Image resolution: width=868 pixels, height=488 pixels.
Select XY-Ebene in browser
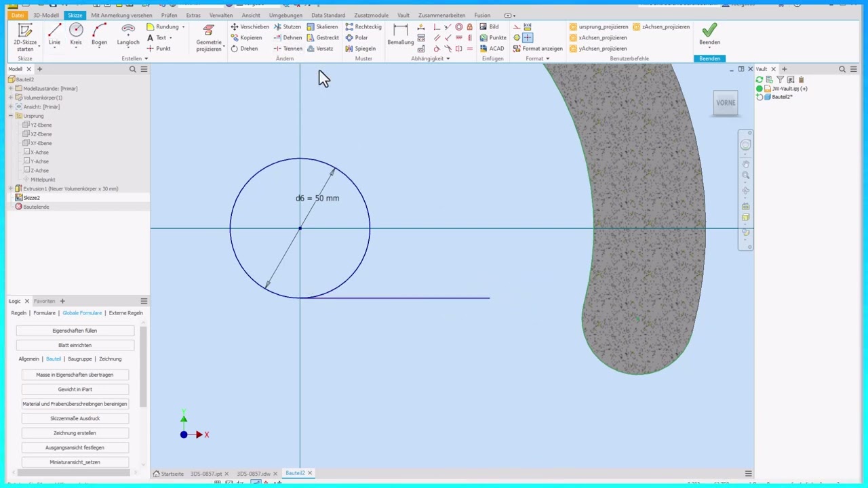pyautogui.click(x=37, y=144)
